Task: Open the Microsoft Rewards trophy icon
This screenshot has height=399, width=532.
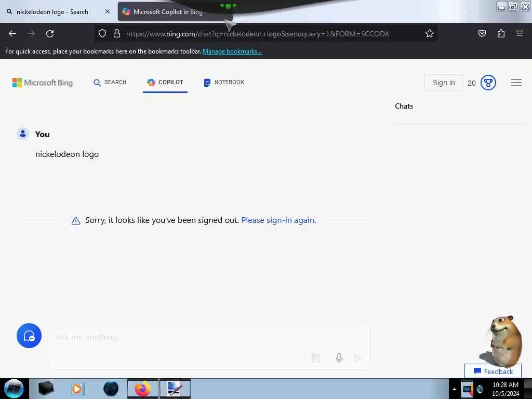Action: tap(488, 83)
